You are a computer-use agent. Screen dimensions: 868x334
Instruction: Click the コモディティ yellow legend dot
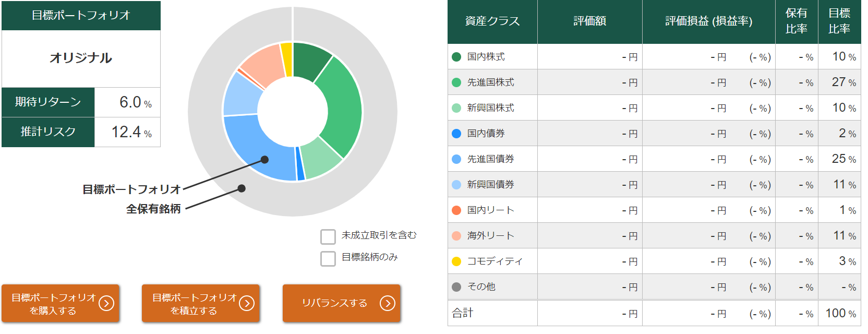(456, 261)
